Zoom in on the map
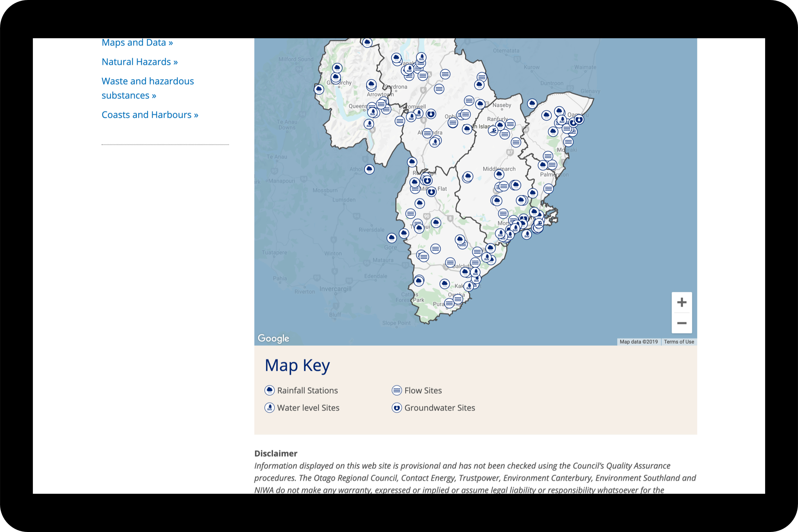 click(682, 302)
